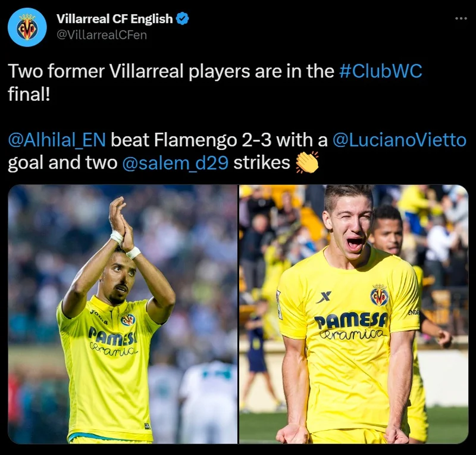Click the blue verified badge
This screenshot has height=455, width=476.
tap(183, 19)
